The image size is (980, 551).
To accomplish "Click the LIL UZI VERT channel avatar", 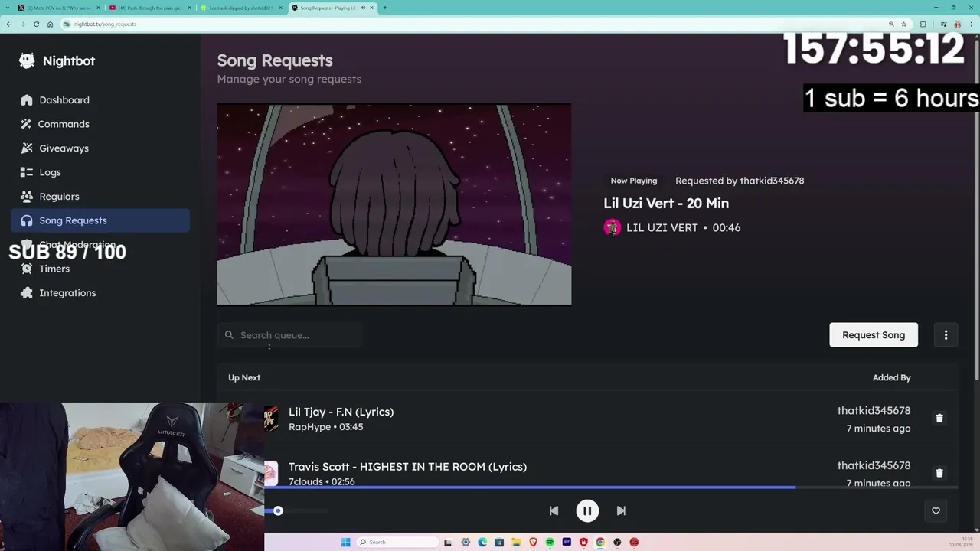I will tap(612, 227).
